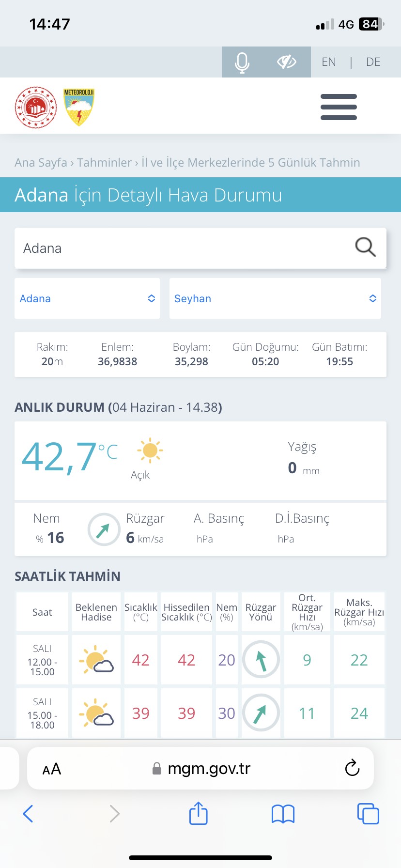Reload the mgm.gov.tr page
401x868 pixels.
(x=352, y=768)
